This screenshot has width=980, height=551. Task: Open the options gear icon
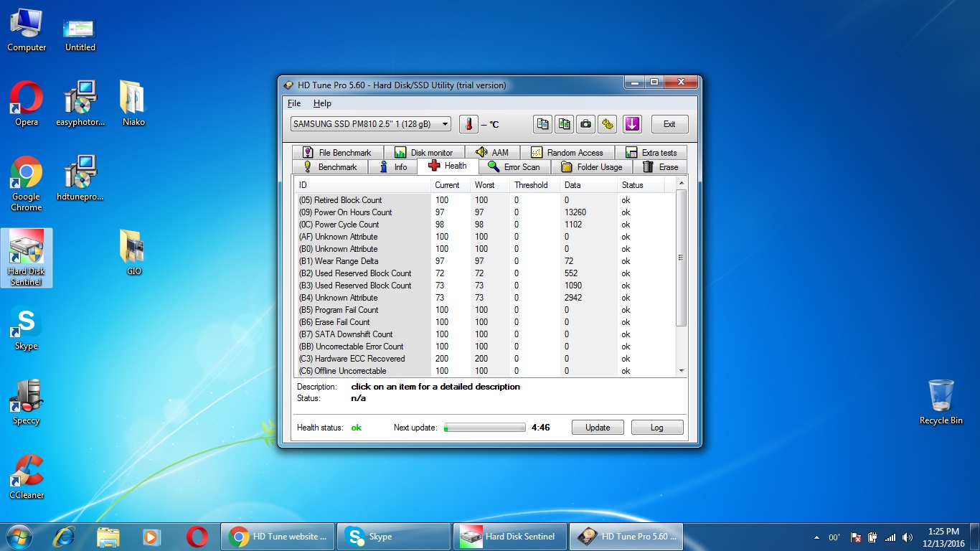(x=608, y=124)
